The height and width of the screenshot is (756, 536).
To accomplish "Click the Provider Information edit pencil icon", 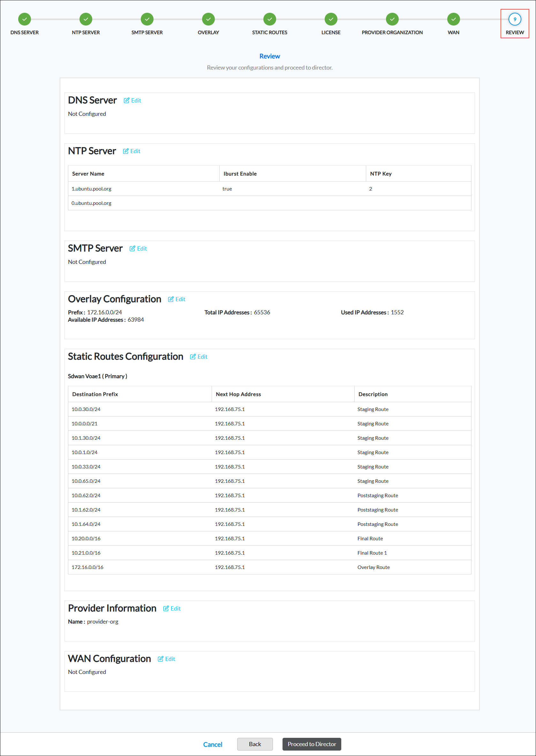I will click(166, 609).
